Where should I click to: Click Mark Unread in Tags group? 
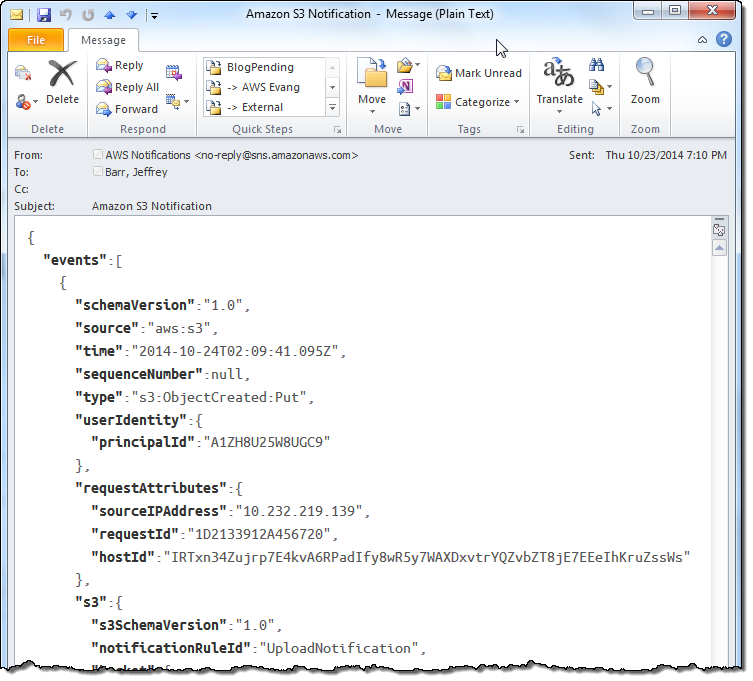tap(479, 73)
